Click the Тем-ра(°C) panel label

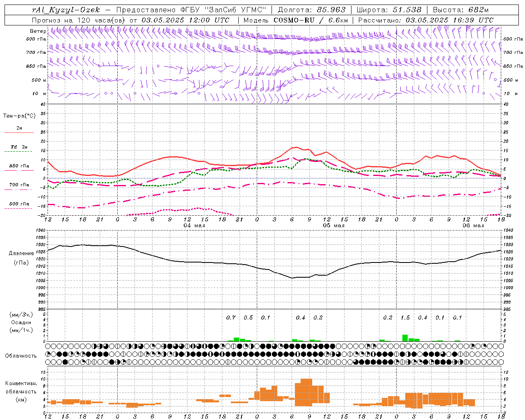(x=19, y=116)
